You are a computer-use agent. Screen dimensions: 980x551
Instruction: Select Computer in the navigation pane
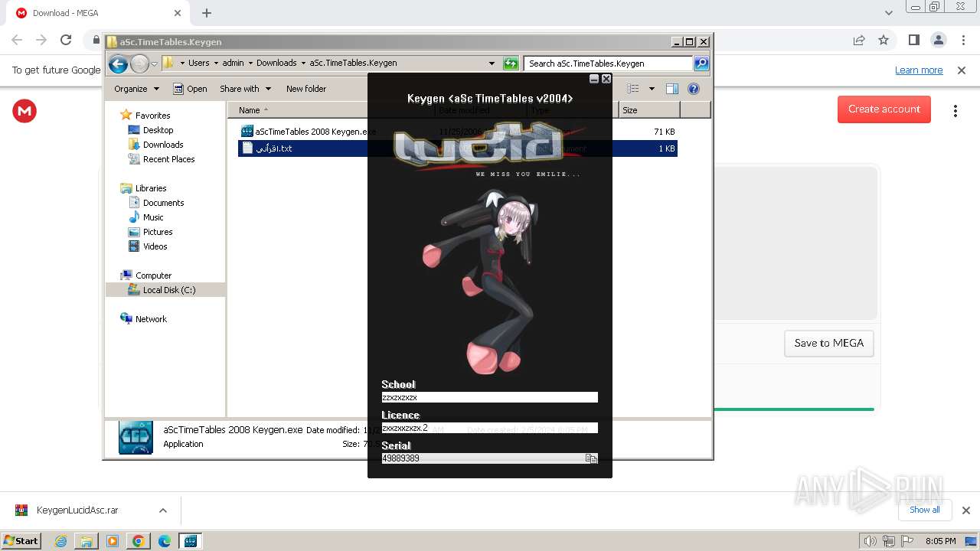pyautogui.click(x=153, y=275)
